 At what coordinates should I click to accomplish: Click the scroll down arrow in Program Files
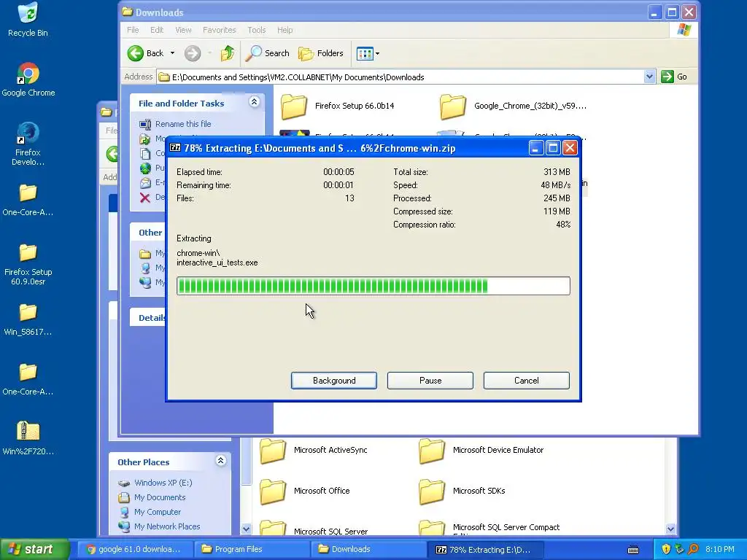point(670,529)
